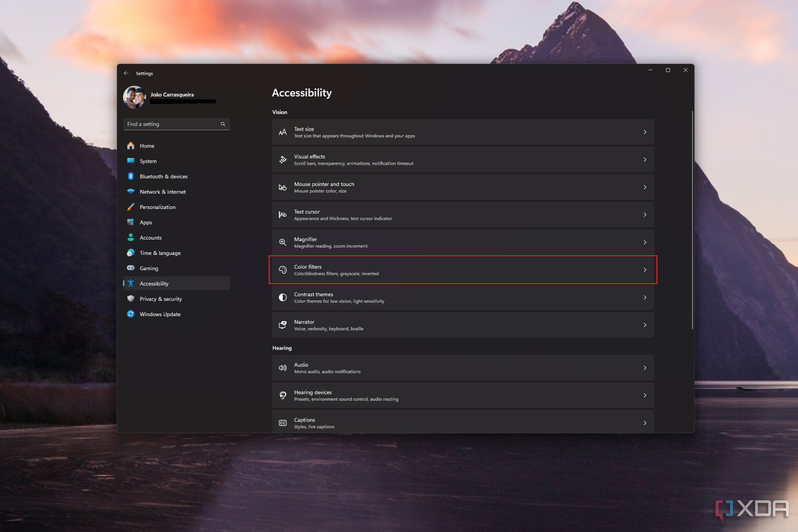
Task: Expand Mouse pointer and touch chevron
Action: 645,187
